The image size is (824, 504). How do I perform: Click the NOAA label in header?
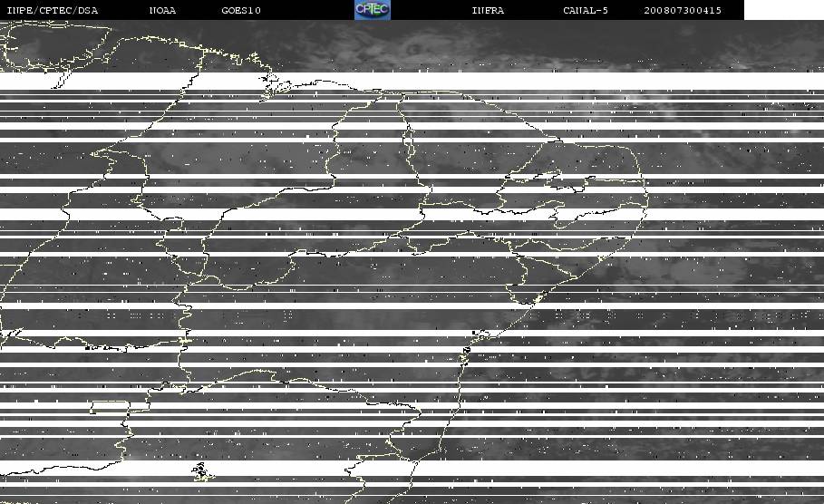tap(162, 11)
